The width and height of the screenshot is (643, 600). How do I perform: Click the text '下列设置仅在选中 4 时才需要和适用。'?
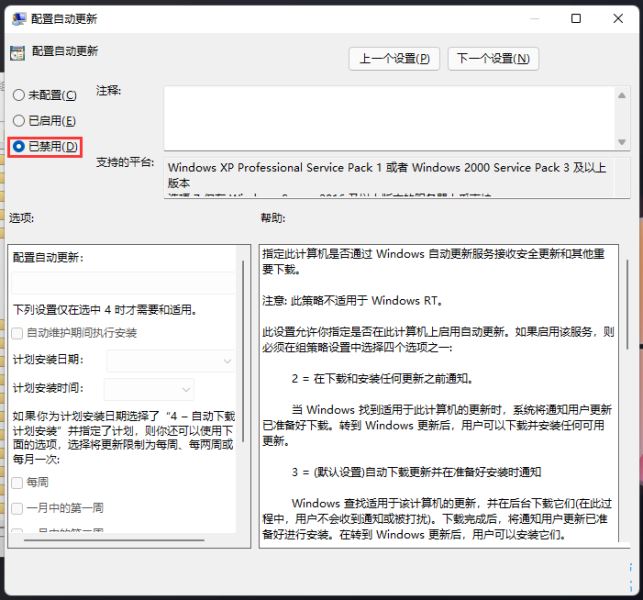point(105,310)
